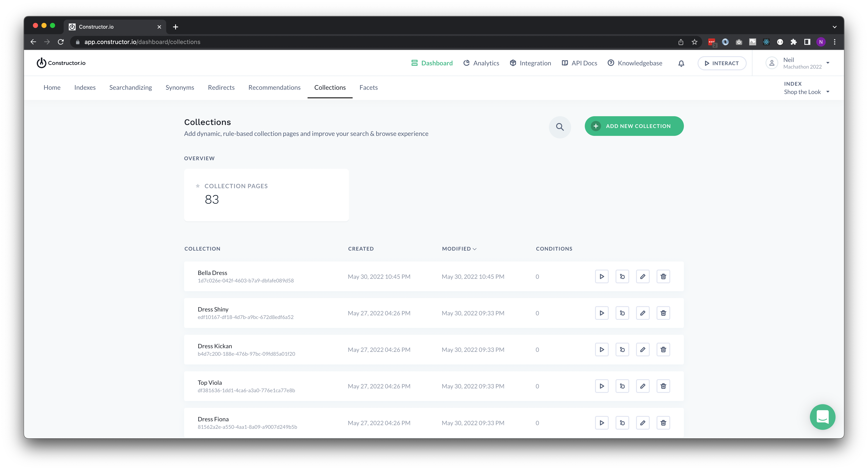The height and width of the screenshot is (470, 868).
Task: Open the notifications bell
Action: (681, 63)
